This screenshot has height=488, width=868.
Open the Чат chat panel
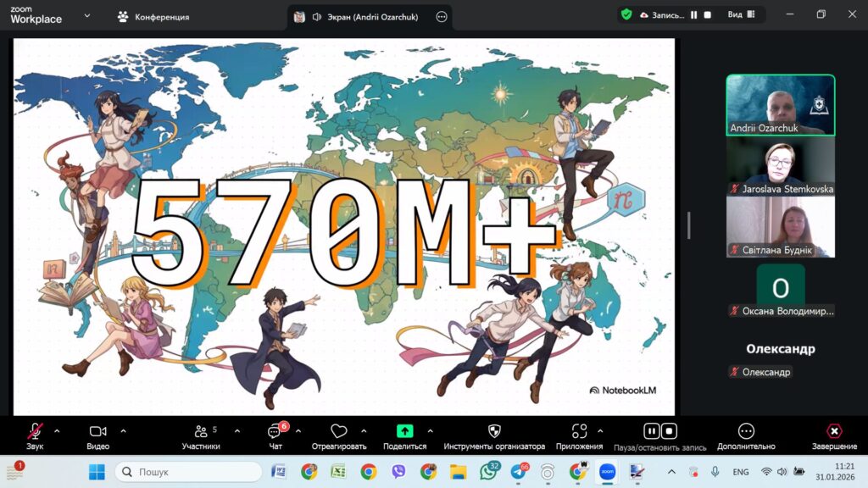(275, 431)
